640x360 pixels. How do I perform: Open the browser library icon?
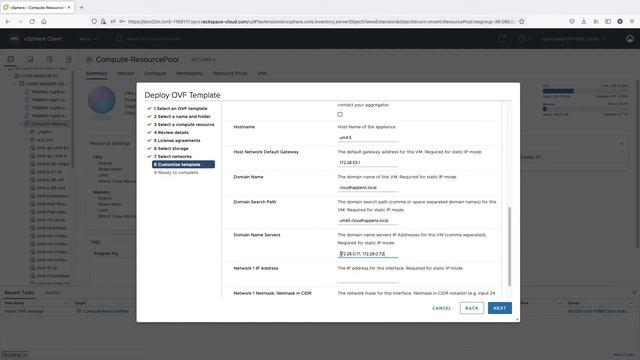[x=596, y=21]
